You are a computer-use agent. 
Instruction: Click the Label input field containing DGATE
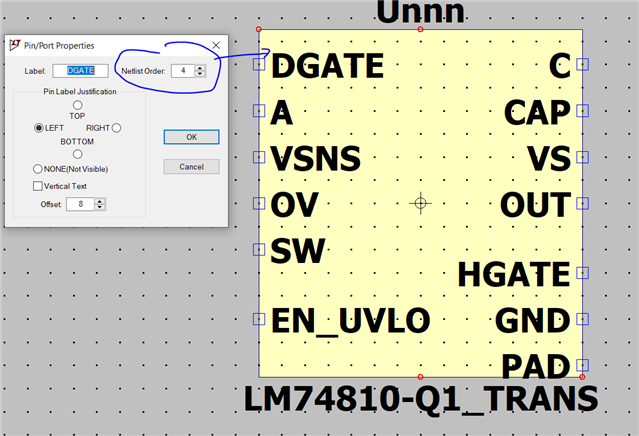point(80,70)
